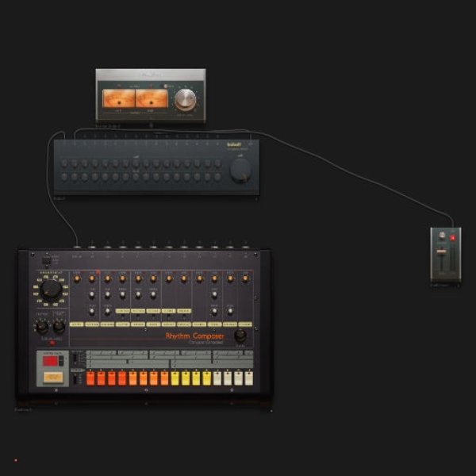The width and height of the screenshot is (476, 476).
Task: Click the first bottom-row knob on the Kobolt mixer
Action: [x=64, y=177]
